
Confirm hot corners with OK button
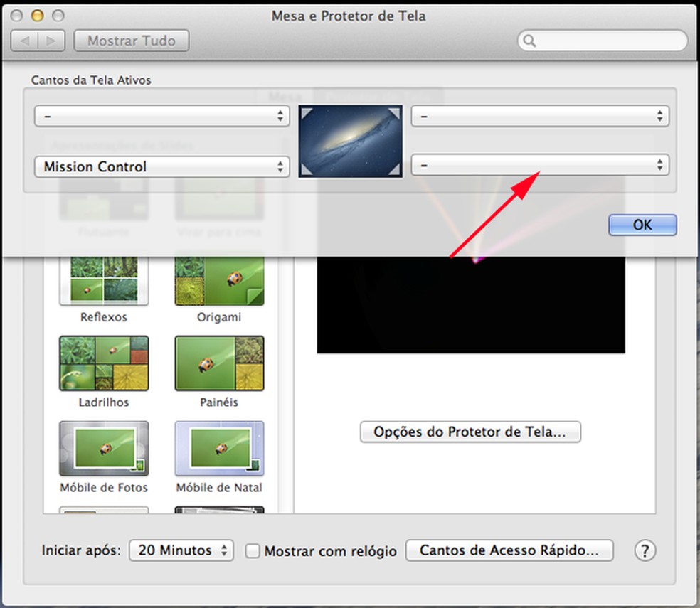[642, 225]
